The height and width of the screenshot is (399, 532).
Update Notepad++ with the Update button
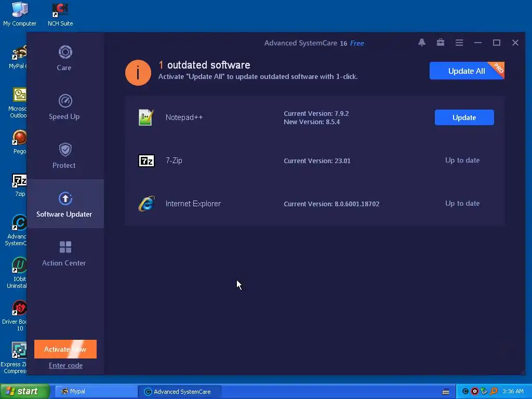point(464,117)
